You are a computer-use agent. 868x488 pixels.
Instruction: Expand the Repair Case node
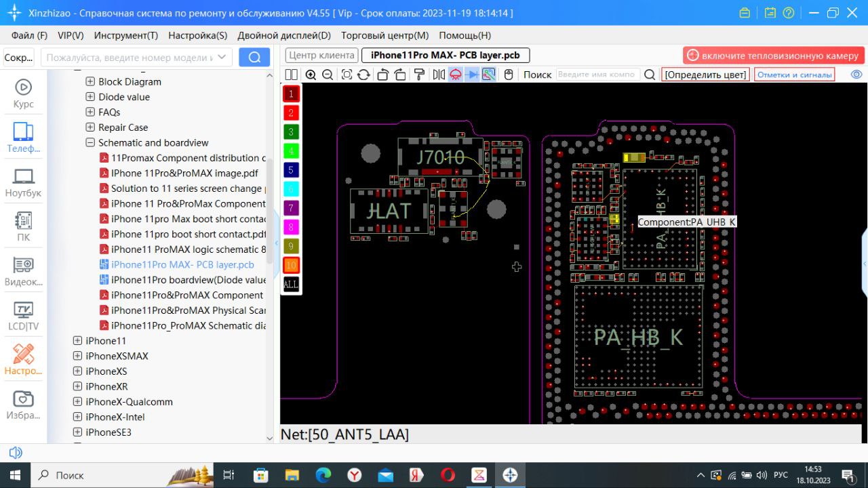coord(90,127)
